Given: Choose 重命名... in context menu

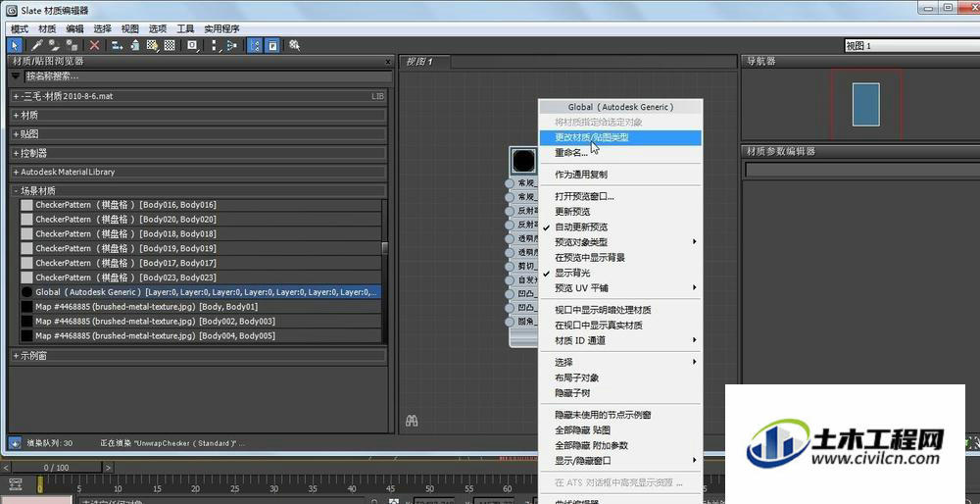Looking at the screenshot, I should (620, 153).
